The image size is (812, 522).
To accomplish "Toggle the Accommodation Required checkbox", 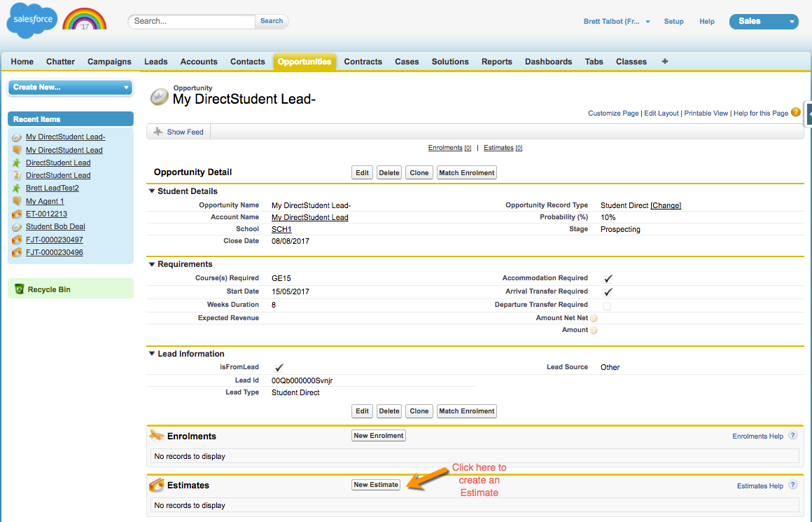I will (608, 278).
